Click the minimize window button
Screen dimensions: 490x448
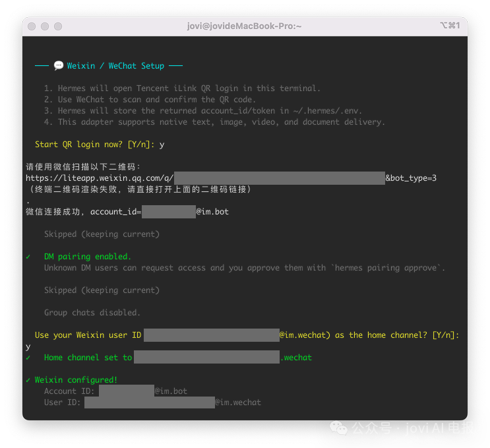[x=45, y=26]
